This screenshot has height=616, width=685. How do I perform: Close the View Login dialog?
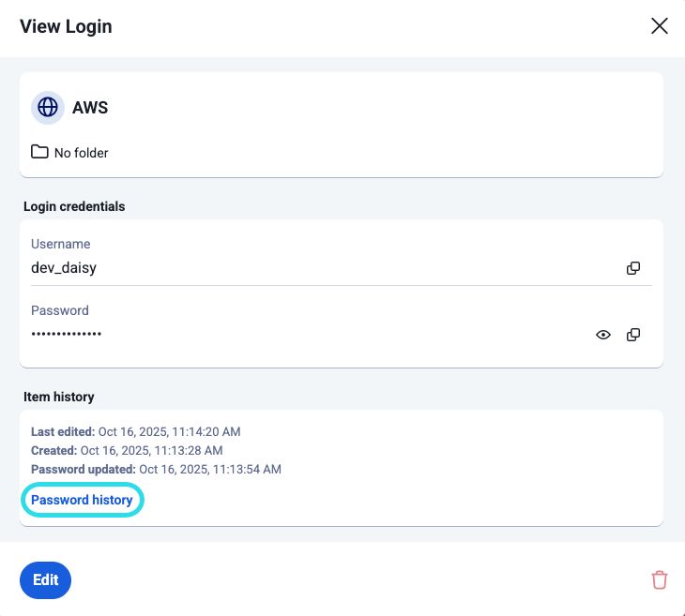(x=660, y=26)
